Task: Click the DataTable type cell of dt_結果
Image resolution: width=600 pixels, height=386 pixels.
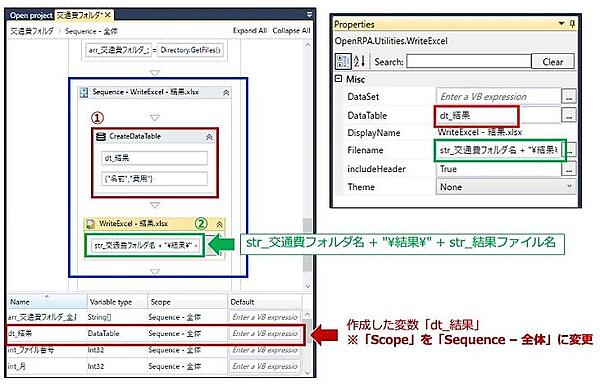Action: (103, 334)
